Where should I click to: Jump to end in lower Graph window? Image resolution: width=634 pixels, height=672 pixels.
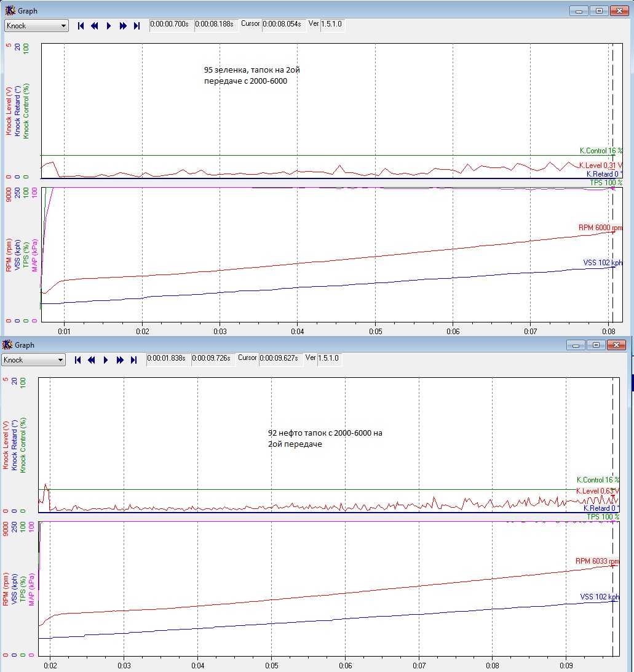[133, 360]
